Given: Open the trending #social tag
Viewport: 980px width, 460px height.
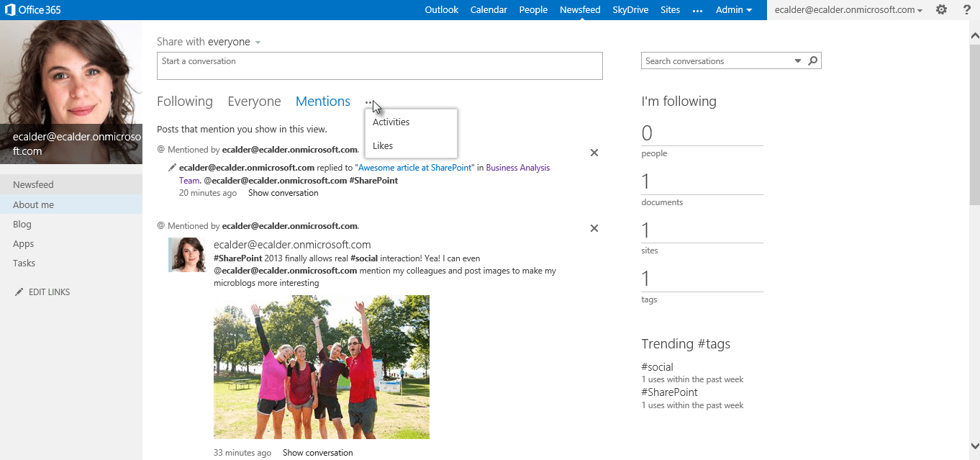Looking at the screenshot, I should [657, 367].
